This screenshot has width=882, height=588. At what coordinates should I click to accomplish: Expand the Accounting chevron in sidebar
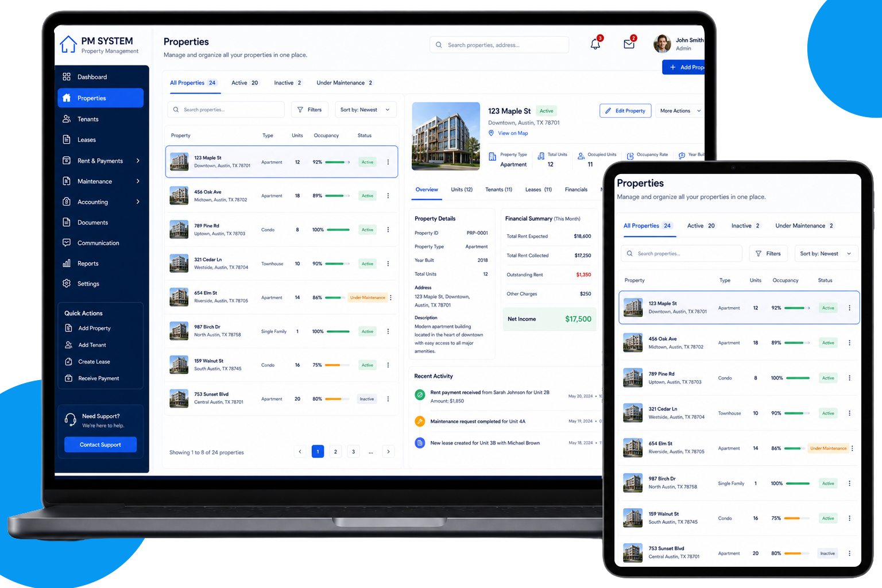point(138,202)
